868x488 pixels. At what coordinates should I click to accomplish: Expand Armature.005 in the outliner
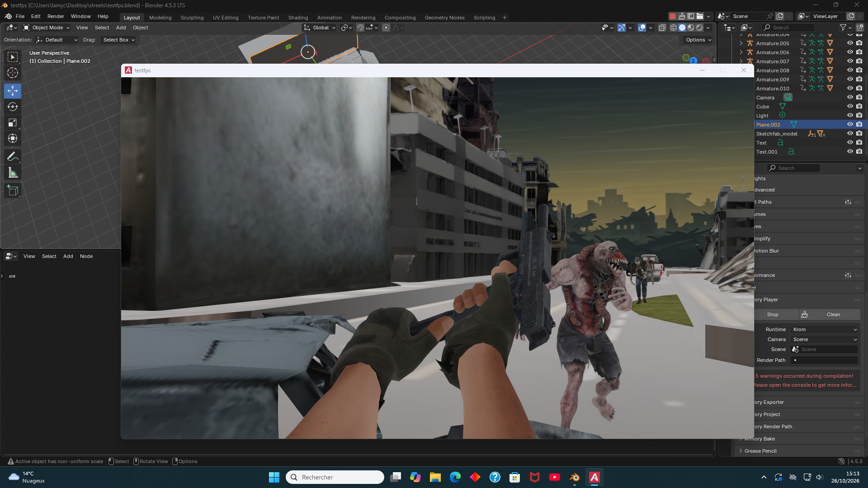tap(741, 43)
